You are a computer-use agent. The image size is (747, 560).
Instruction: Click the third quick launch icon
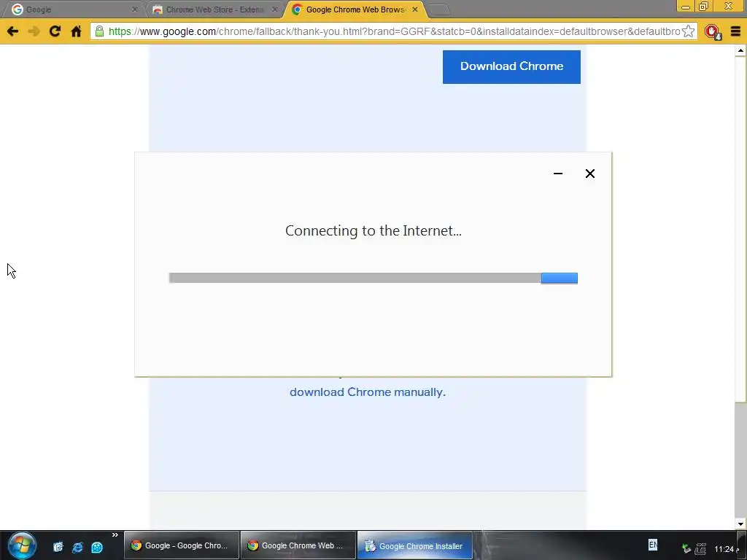point(97,547)
